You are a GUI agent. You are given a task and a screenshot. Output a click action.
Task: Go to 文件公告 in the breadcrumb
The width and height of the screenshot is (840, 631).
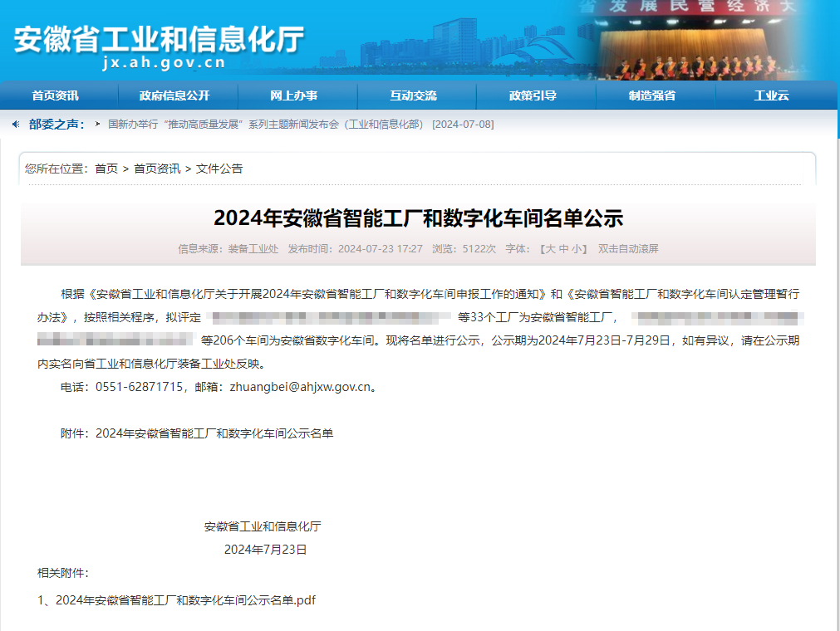(x=219, y=169)
